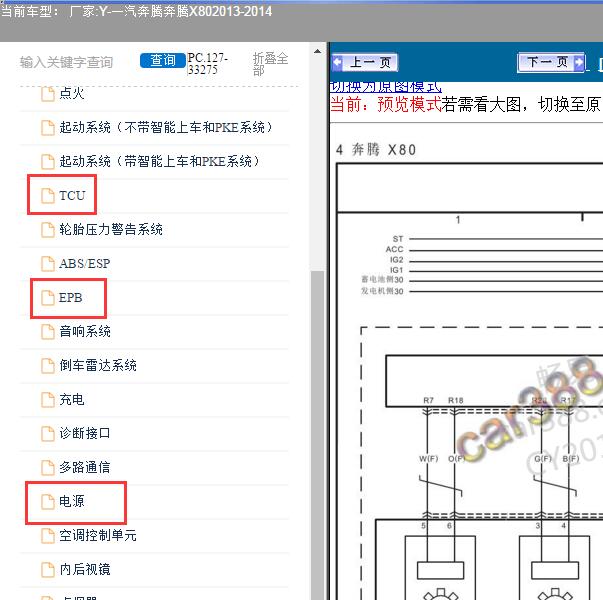The image size is (603, 600).
Task: Open the 诊断接口 entry
Action: click(85, 433)
